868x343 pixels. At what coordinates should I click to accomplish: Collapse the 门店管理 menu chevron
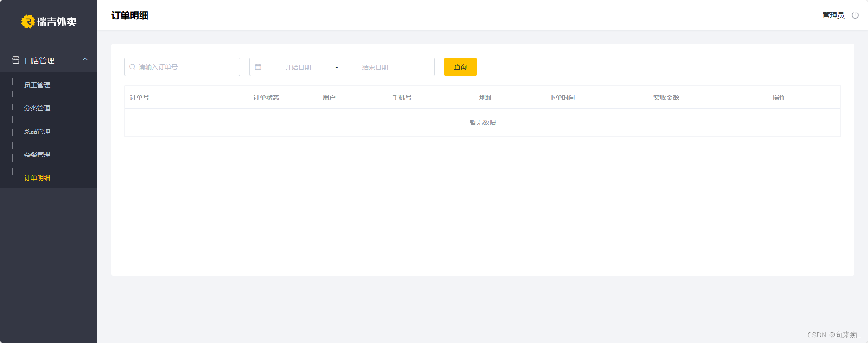(85, 59)
